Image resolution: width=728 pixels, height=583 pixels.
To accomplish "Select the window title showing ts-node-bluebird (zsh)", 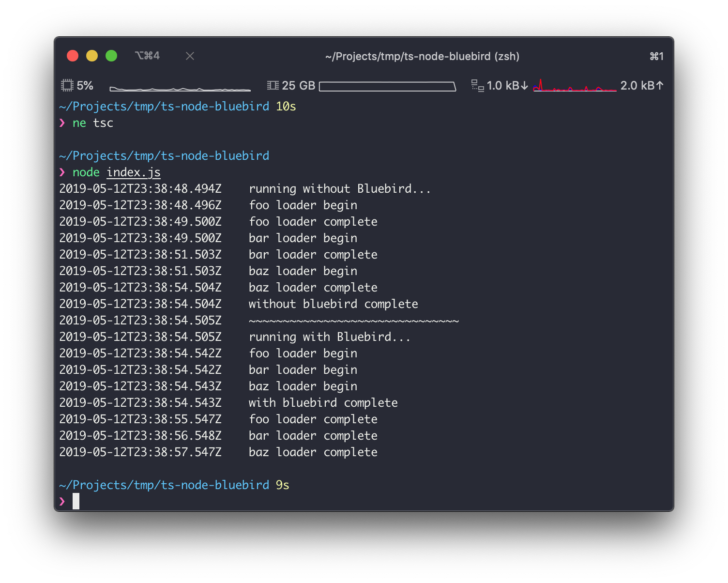I will coord(422,56).
